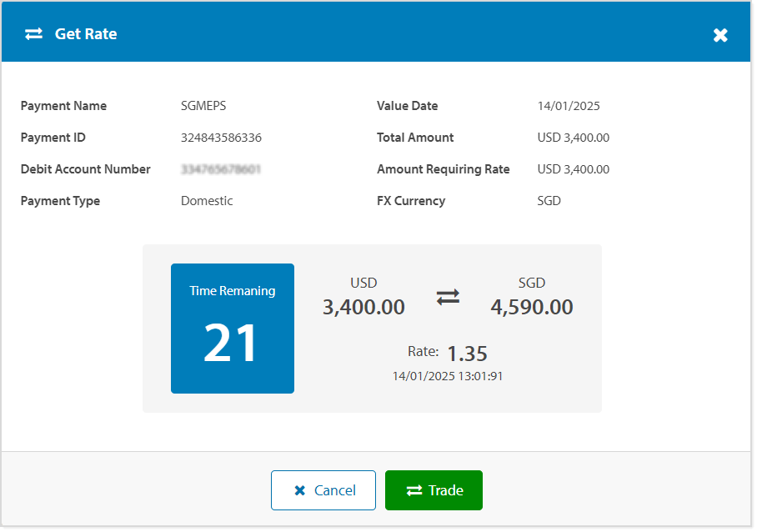Click the converted SGD 4,590.00 amount

pyautogui.click(x=531, y=307)
